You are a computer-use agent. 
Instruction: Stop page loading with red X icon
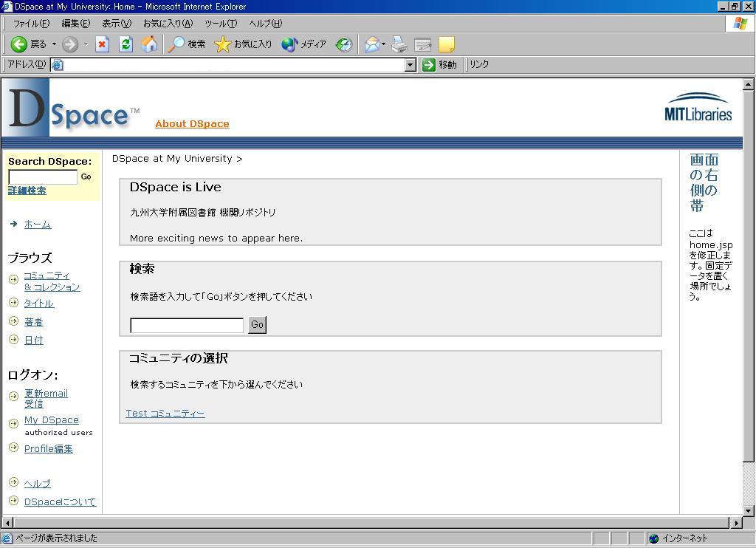tap(102, 44)
